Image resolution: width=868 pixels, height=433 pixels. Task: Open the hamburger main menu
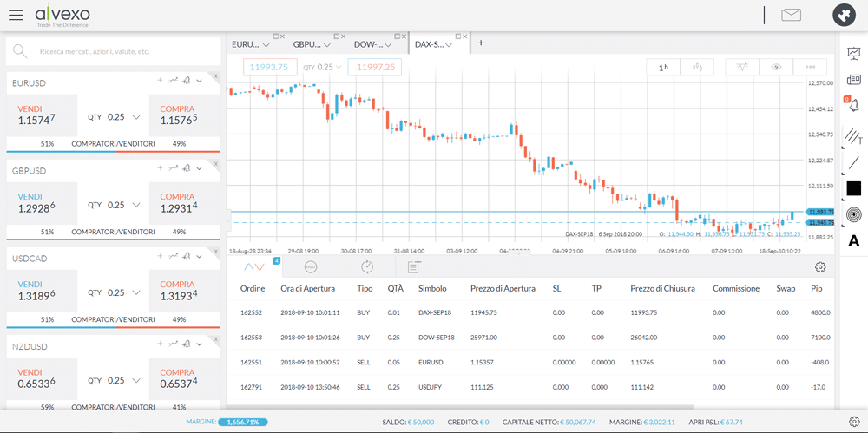(x=16, y=16)
